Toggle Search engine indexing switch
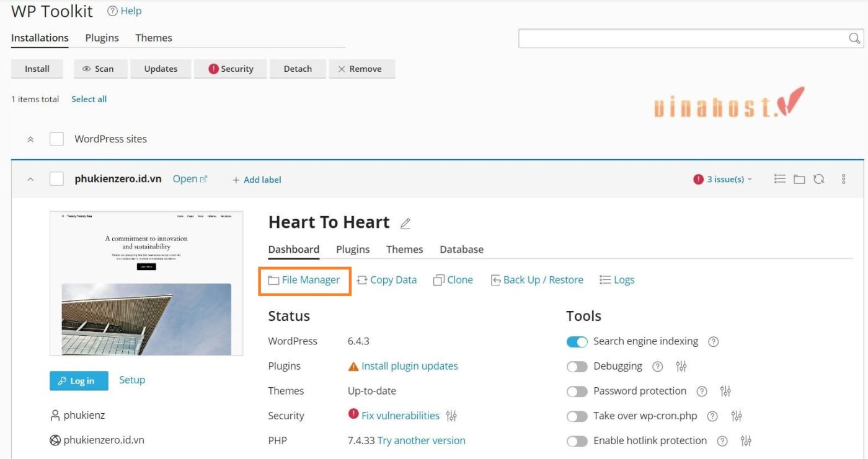 (x=577, y=341)
